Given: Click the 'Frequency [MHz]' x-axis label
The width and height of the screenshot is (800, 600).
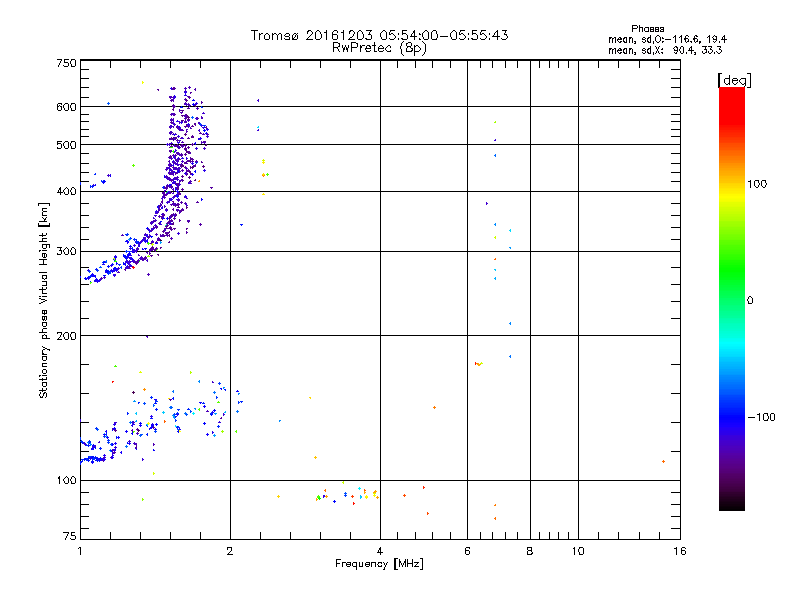Looking at the screenshot, I should pyautogui.click(x=379, y=564).
